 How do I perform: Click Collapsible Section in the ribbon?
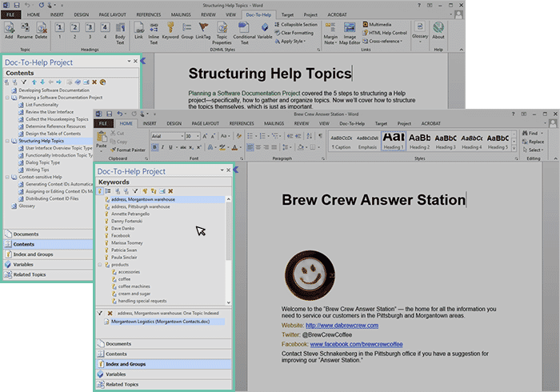pyautogui.click(x=296, y=25)
